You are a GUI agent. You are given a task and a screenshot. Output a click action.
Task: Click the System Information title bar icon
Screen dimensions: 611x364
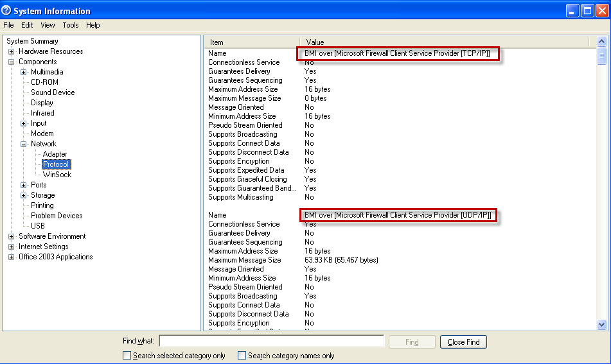[6, 11]
